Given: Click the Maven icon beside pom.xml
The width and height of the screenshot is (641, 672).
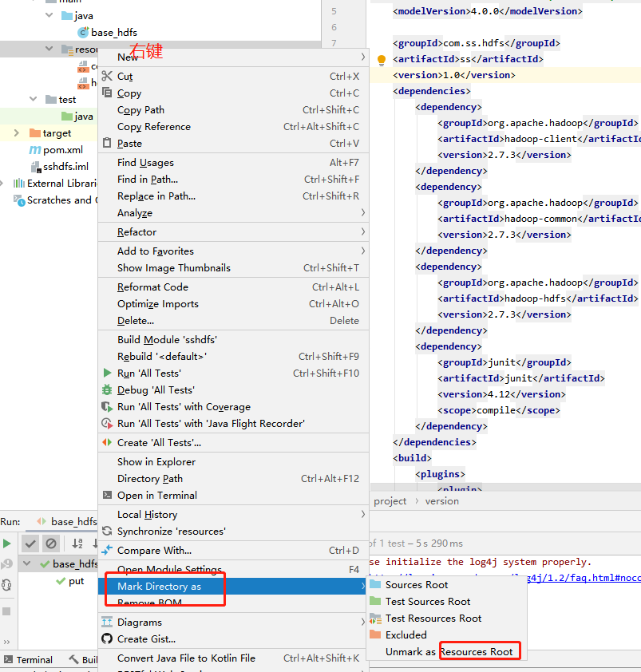Looking at the screenshot, I should click(x=35, y=149).
